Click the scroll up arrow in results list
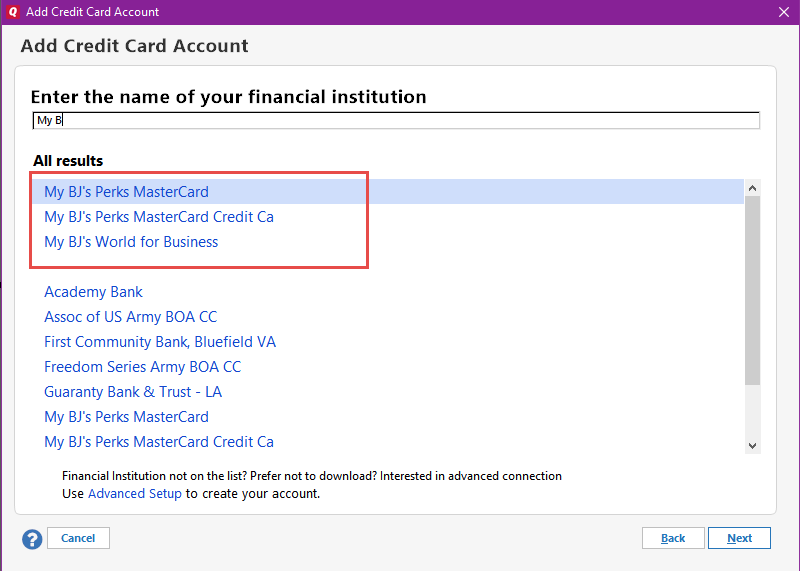Viewport: 800px width, 571px height. point(752,188)
